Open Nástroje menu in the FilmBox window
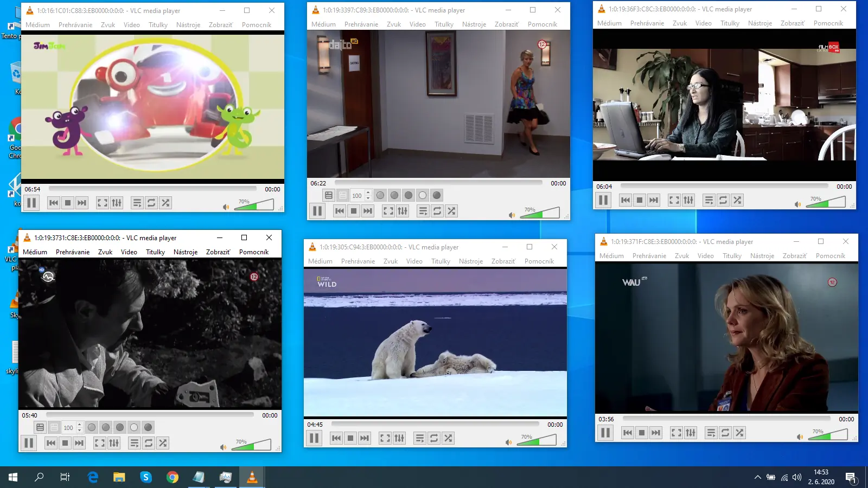 760,23
